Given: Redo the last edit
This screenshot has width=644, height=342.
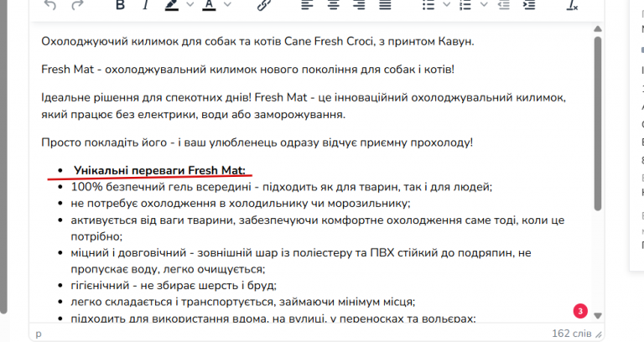Looking at the screenshot, I should coord(77,4).
